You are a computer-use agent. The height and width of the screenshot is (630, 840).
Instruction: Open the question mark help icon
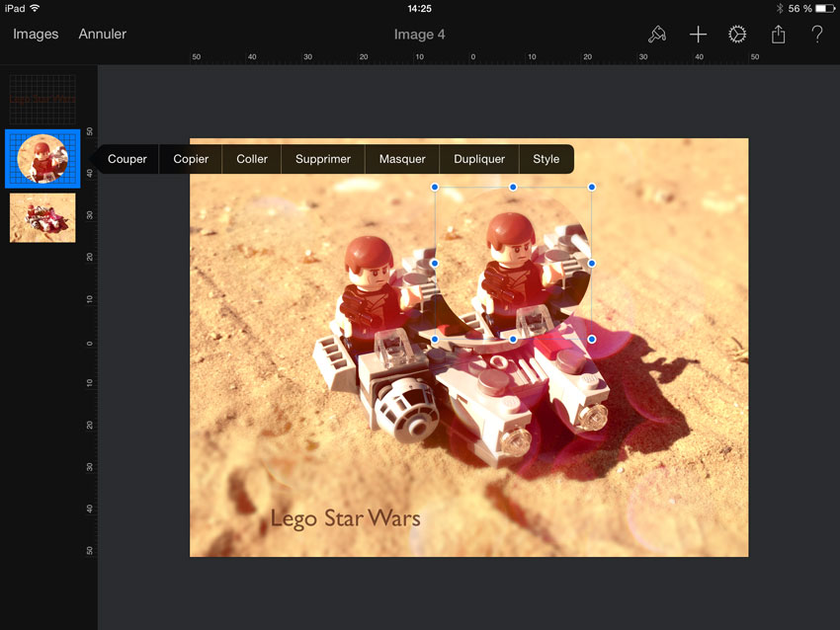click(x=817, y=35)
